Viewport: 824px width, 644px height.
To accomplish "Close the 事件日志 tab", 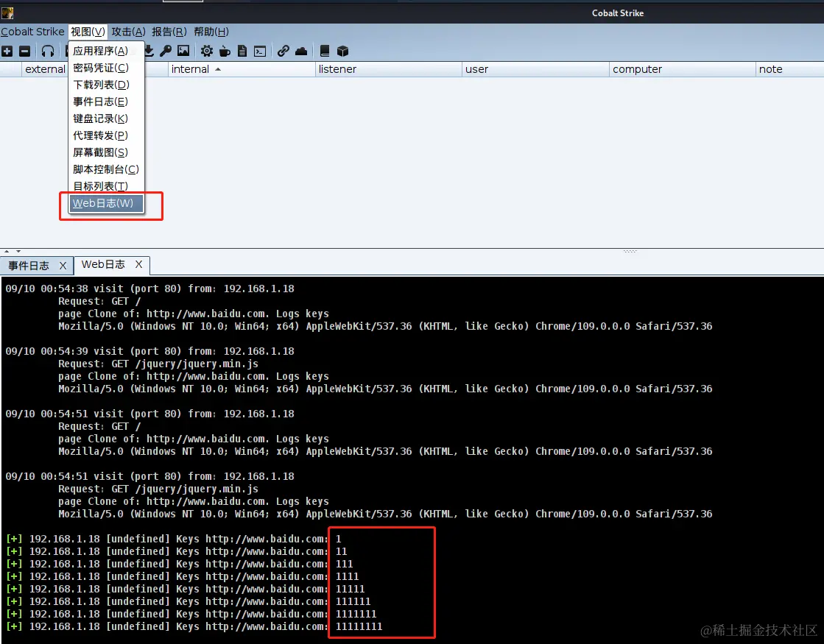I will 63,266.
